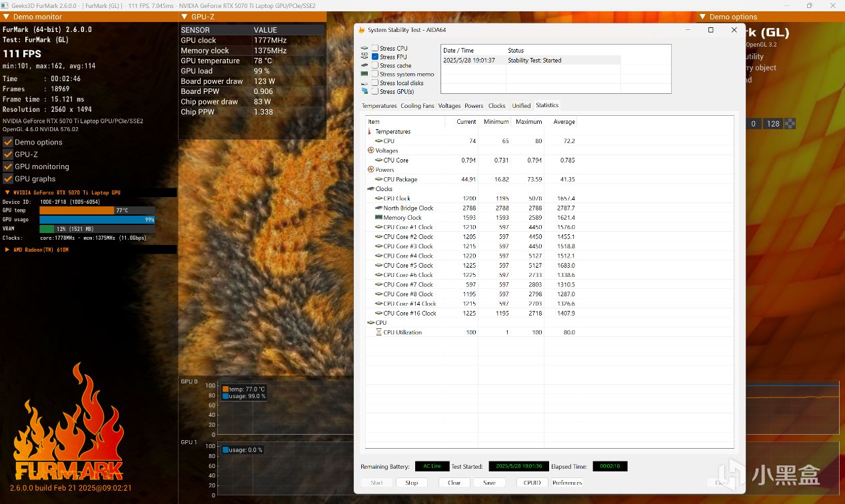Screen dimensions: 845x504
Task: Click the monitor icon beside Stress GPU(s)
Action: [x=364, y=91]
